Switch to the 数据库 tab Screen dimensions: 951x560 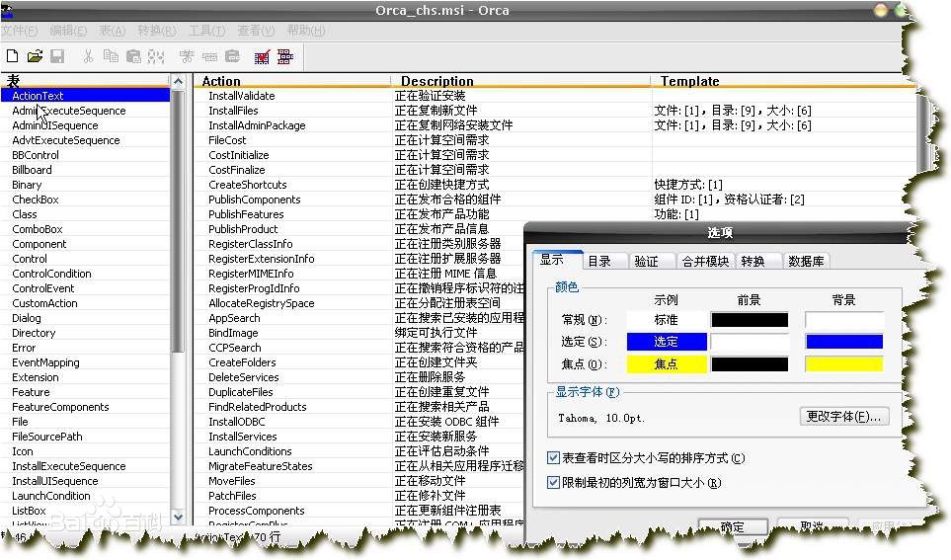click(806, 262)
